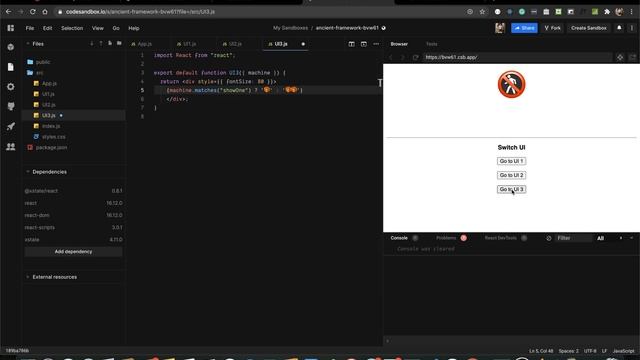This screenshot has width=640, height=360.
Task: Collapse the console panel chevron
Action: pyautogui.click(x=631, y=238)
